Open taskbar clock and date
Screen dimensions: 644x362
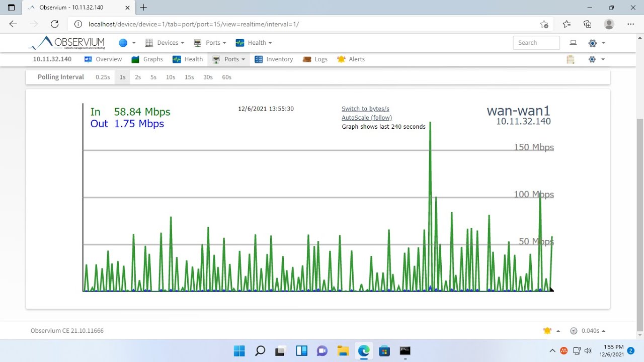point(612,350)
